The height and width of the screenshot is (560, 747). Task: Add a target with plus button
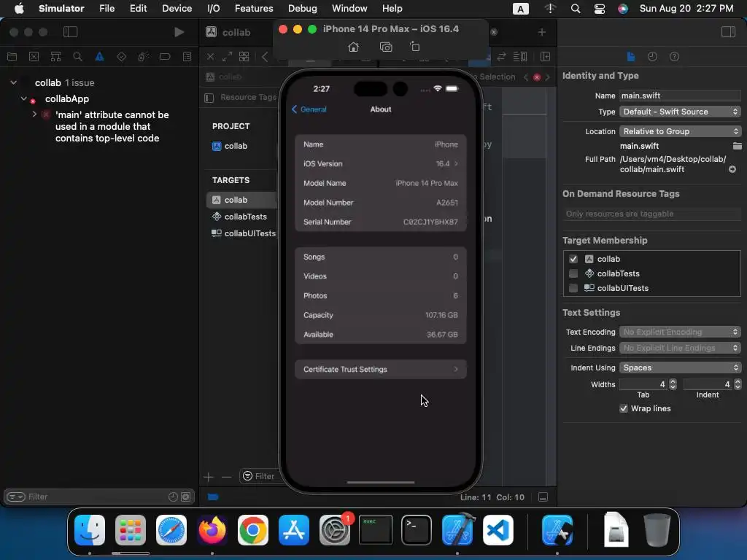208,477
